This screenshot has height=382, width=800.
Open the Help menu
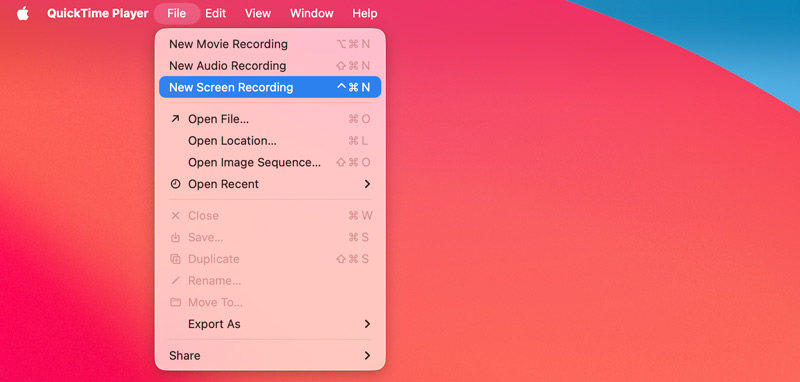click(x=365, y=14)
